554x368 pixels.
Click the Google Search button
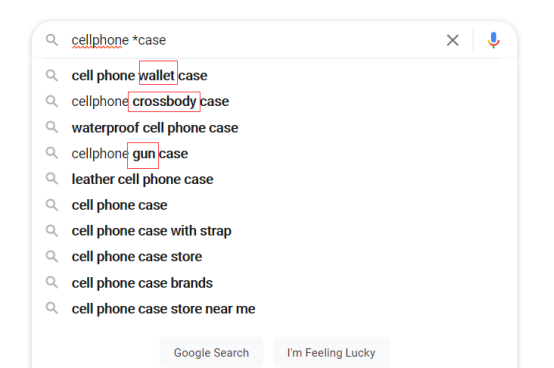211,352
